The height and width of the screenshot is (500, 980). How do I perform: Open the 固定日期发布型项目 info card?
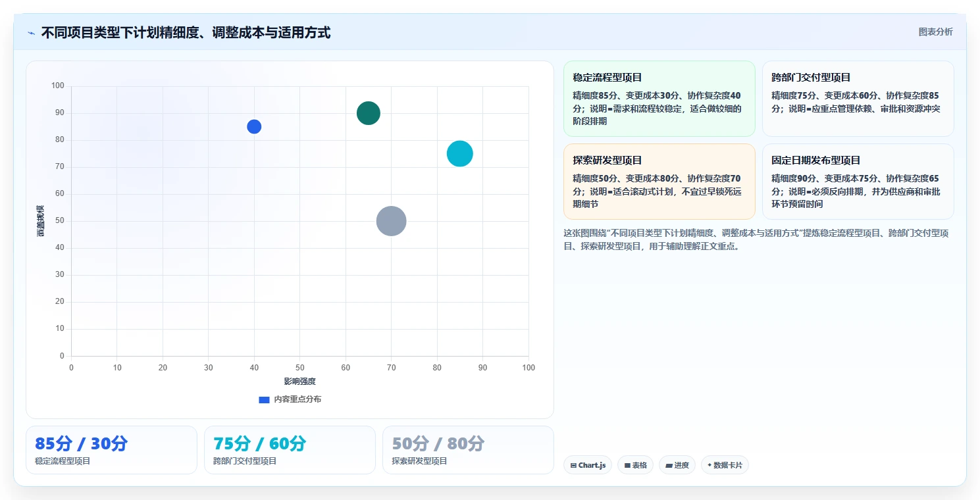(858, 182)
